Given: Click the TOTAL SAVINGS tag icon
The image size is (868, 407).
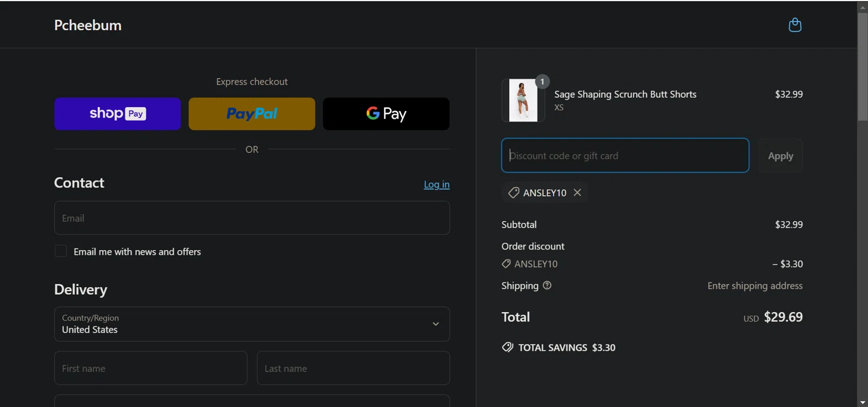Looking at the screenshot, I should [x=507, y=347].
